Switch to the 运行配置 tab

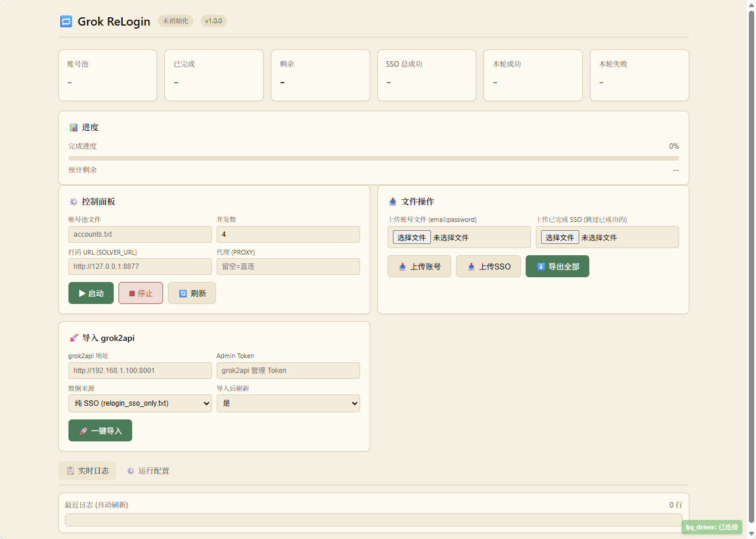(x=148, y=471)
